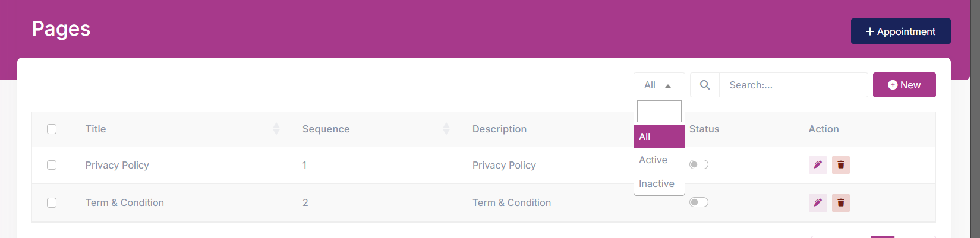Sort table by Sequence column arrows
980x238 pixels.
[x=446, y=129]
